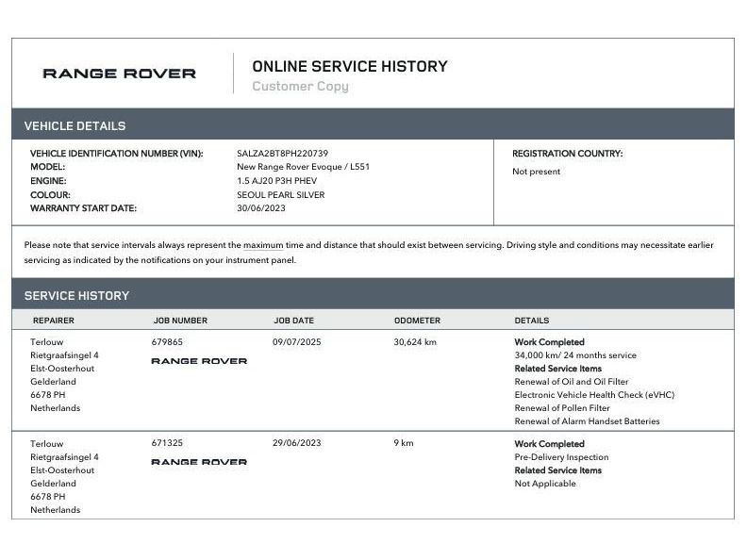Click the Registration Country label
The image size is (747, 560).
(568, 154)
